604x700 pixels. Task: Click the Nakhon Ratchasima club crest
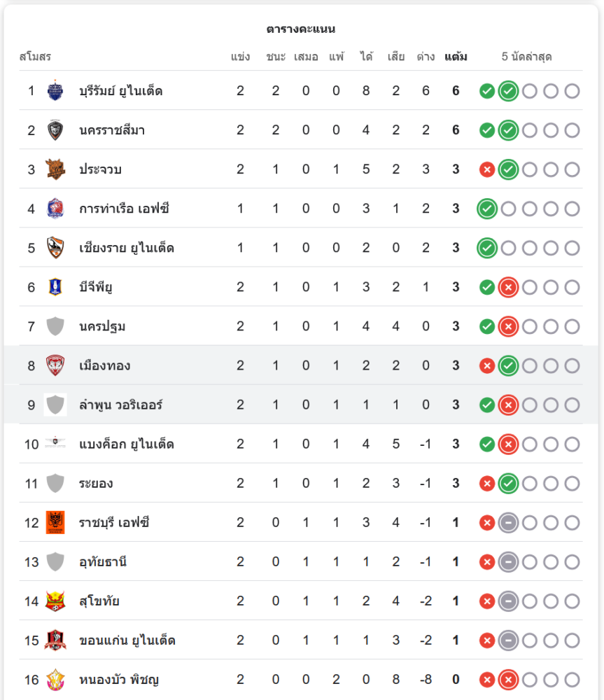click(55, 130)
